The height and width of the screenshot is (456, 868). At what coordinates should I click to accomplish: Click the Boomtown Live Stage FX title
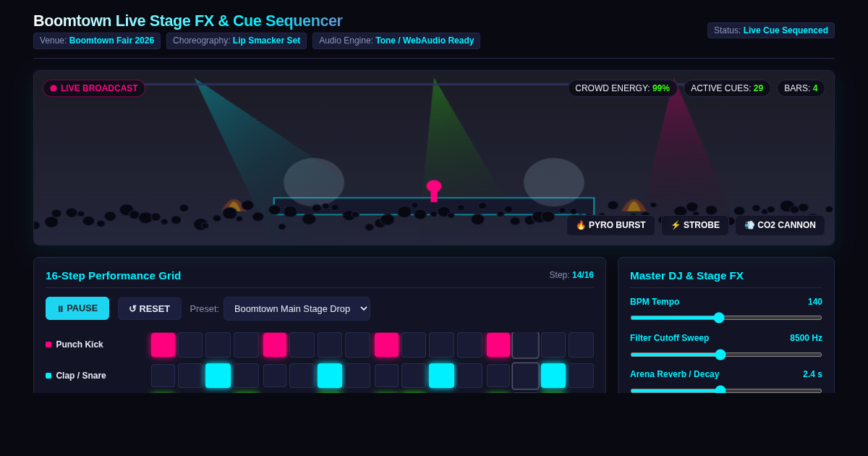(x=188, y=21)
